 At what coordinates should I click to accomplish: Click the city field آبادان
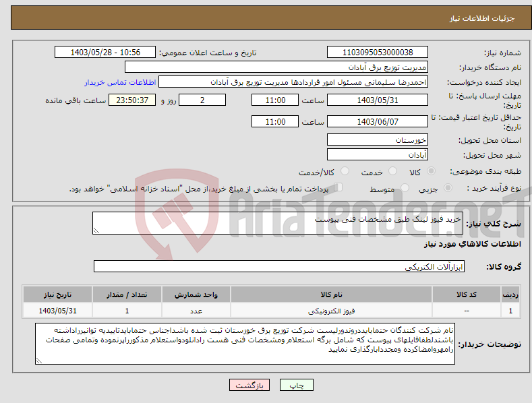pyautogui.click(x=378, y=155)
